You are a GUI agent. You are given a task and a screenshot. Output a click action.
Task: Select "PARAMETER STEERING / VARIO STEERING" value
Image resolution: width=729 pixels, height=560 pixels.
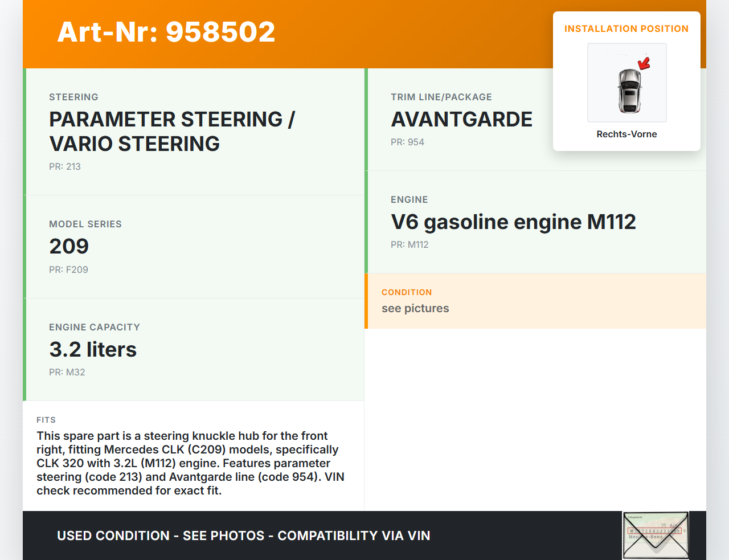[172, 132]
